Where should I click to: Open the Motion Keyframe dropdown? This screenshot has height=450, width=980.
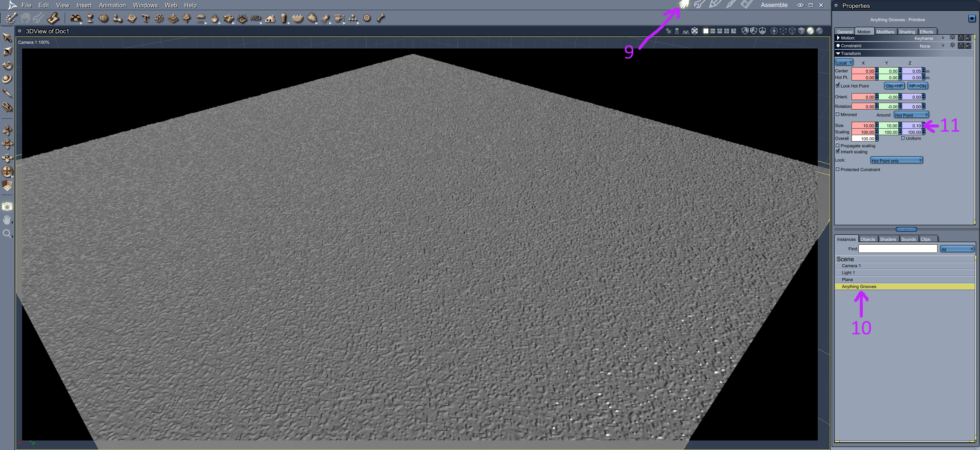(929, 38)
